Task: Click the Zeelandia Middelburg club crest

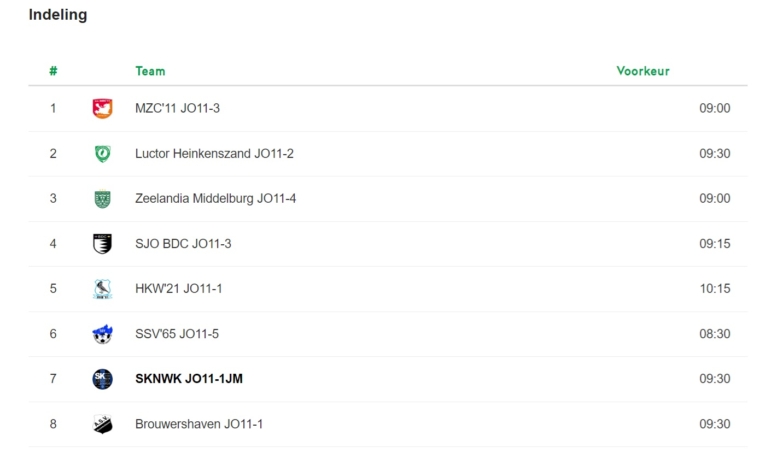Action: [103, 199]
